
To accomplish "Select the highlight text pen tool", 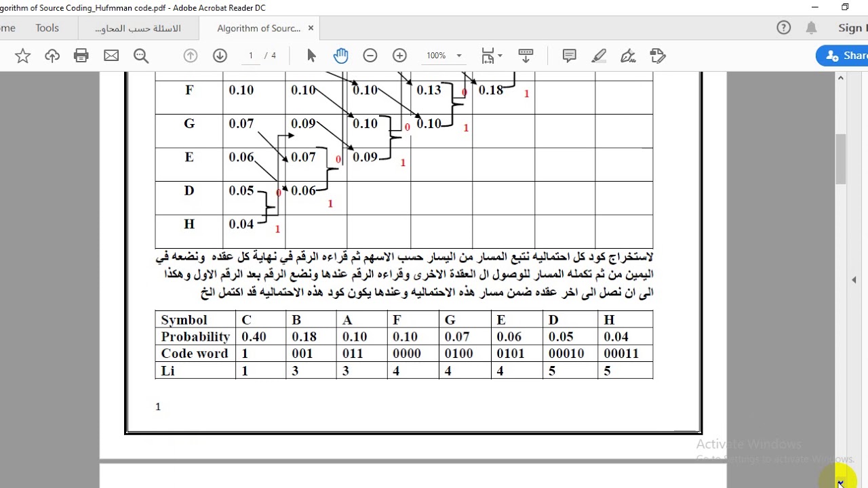I will (x=599, y=56).
